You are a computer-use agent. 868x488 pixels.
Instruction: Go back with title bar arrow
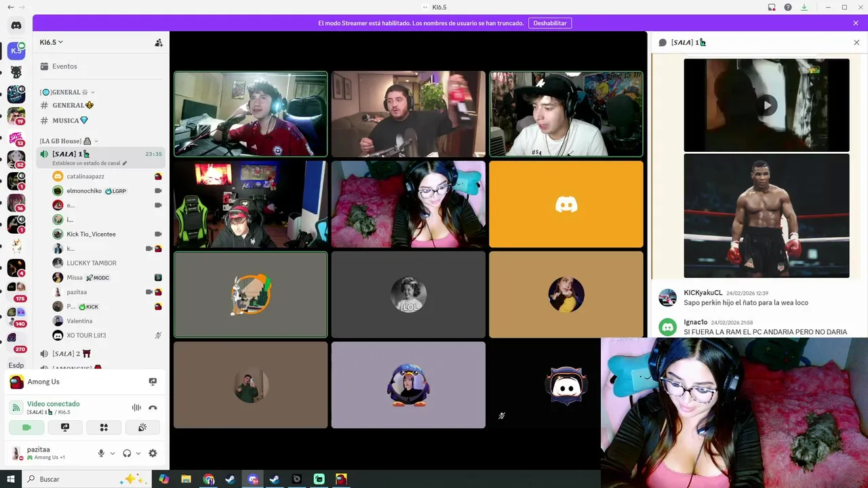[x=10, y=7]
